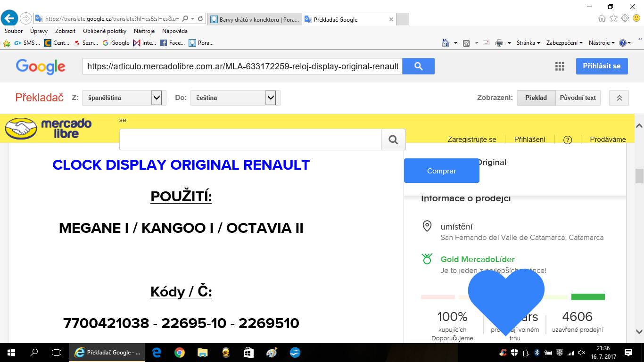The height and width of the screenshot is (362, 644).
Task: Click the Gold MercadoLíder seller link
Action: (x=478, y=259)
